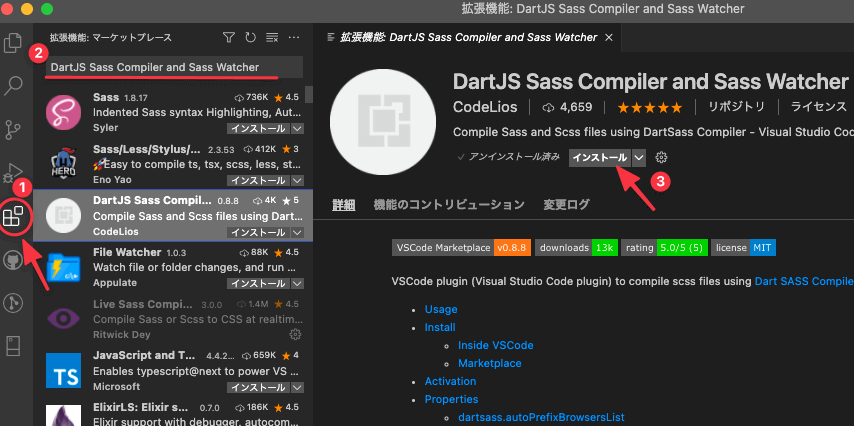Switch to 機能のコントリビューション tab
Screen dimensions: 854x426
pos(449,205)
